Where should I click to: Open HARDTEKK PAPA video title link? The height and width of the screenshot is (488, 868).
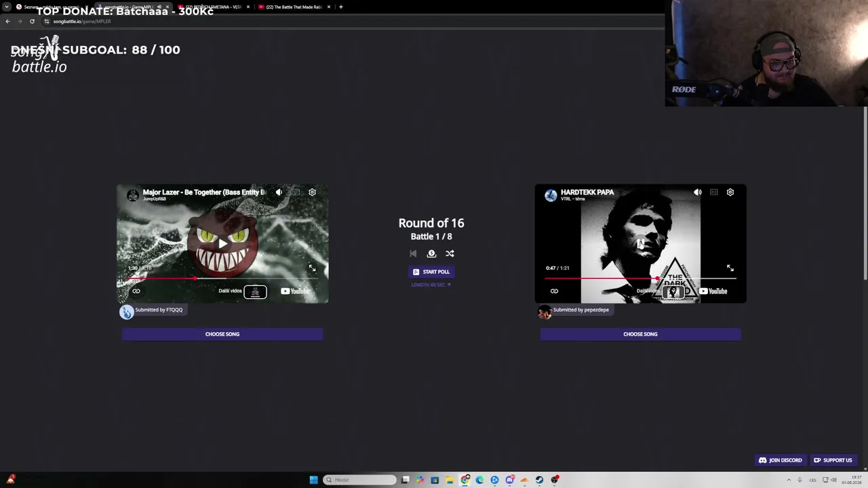click(587, 192)
